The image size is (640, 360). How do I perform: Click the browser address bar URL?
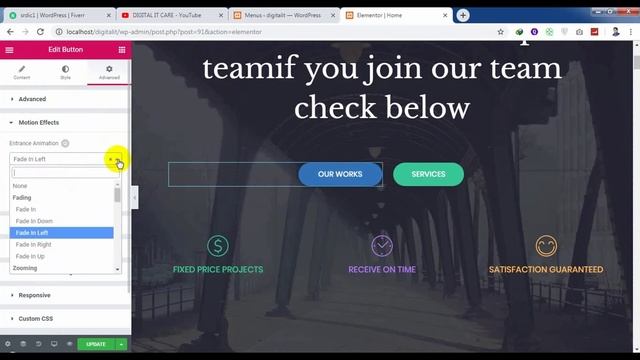(164, 32)
